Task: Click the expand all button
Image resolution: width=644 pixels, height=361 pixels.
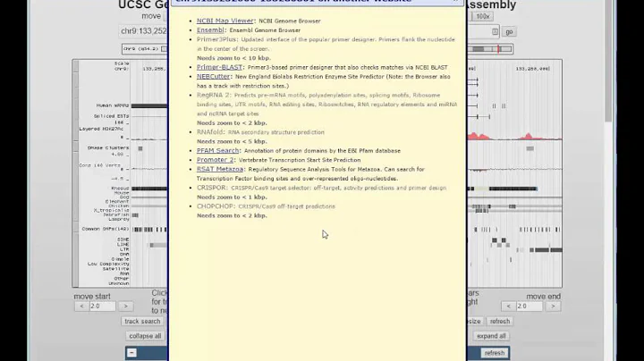Action: click(x=491, y=336)
